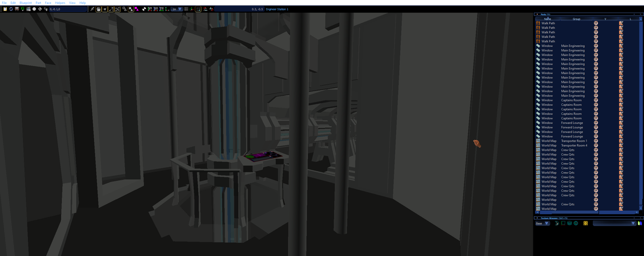The width and height of the screenshot is (644, 256).
Task: Click the teal cylinder icon in Texture Wrapper
Action: 570,223
